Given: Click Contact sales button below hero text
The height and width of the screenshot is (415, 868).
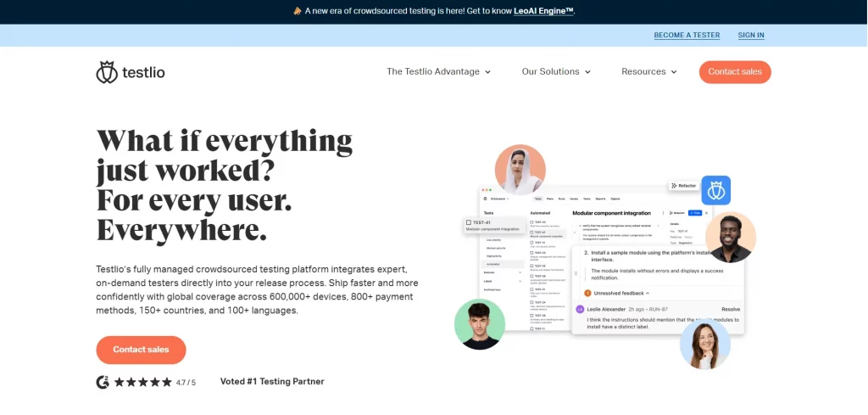Looking at the screenshot, I should [142, 350].
